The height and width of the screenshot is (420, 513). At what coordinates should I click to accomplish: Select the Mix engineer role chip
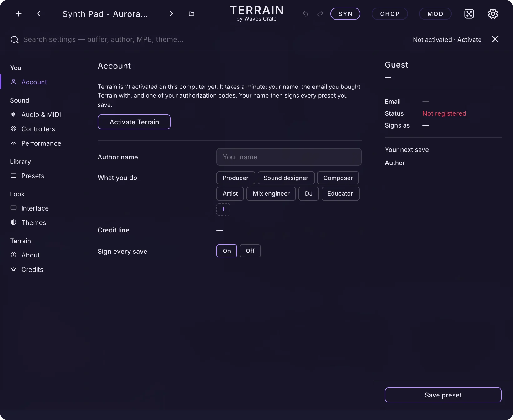(x=271, y=193)
